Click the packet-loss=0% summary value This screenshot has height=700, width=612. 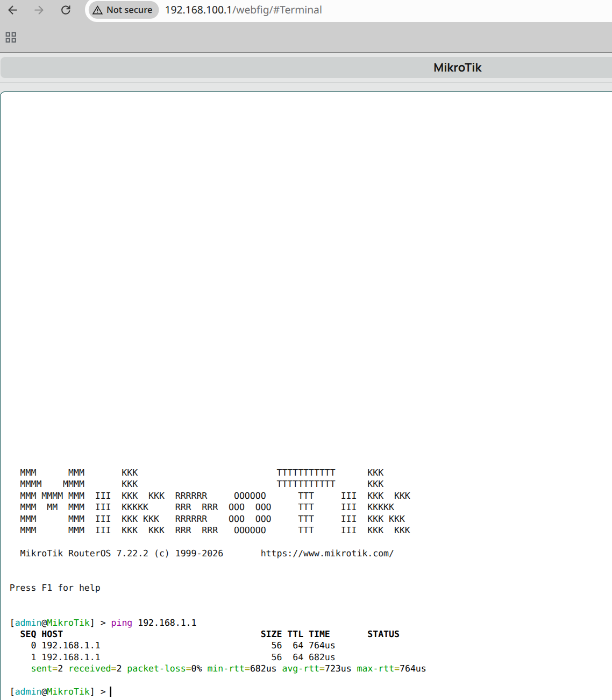165,668
